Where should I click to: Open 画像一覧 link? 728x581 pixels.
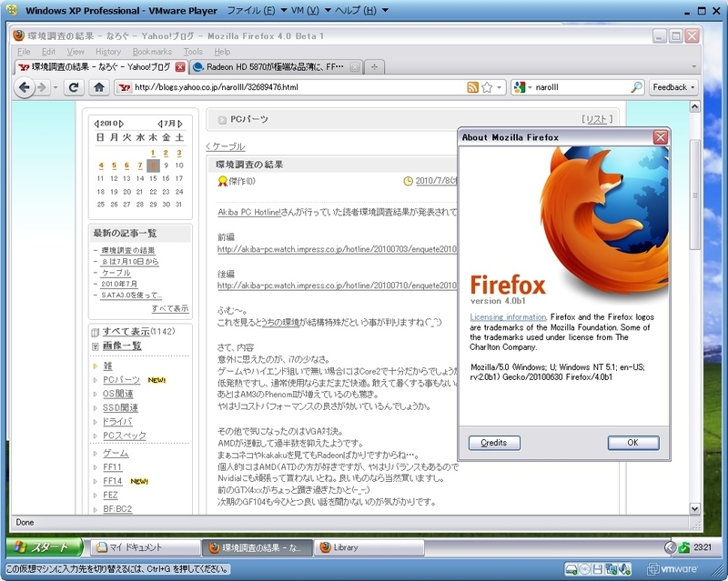tap(122, 346)
